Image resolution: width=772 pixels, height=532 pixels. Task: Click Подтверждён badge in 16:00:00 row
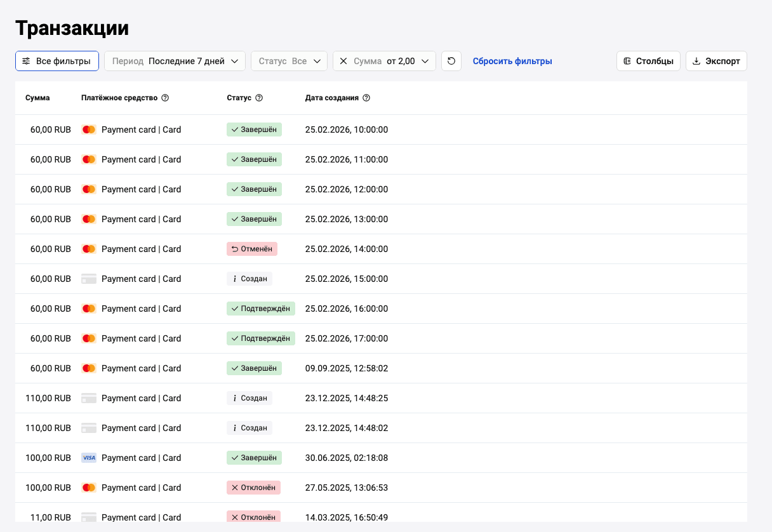click(x=261, y=309)
